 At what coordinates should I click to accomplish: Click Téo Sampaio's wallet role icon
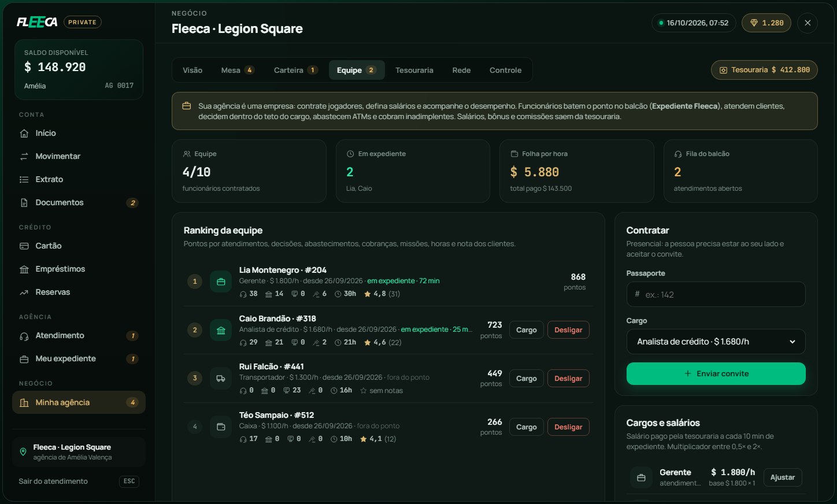click(221, 427)
